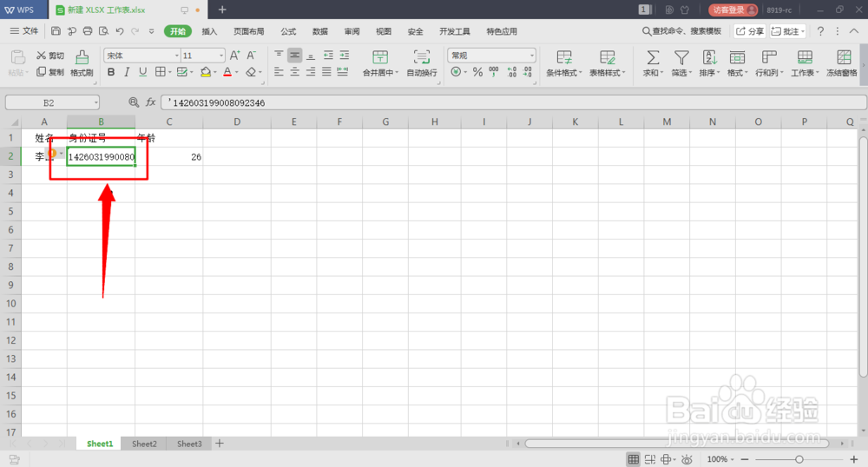
Task: Add a new sheet with plus button
Action: point(220,444)
